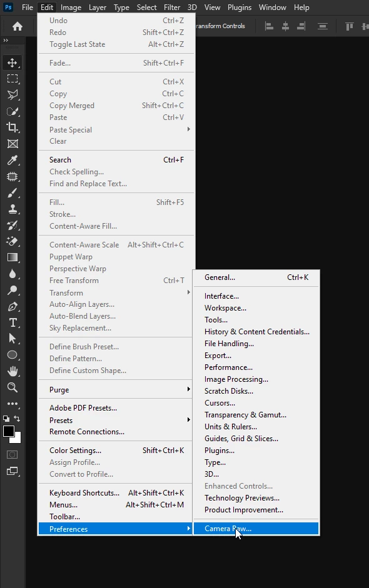Select the Gradient tool
This screenshot has width=369, height=588.
[x=13, y=257]
